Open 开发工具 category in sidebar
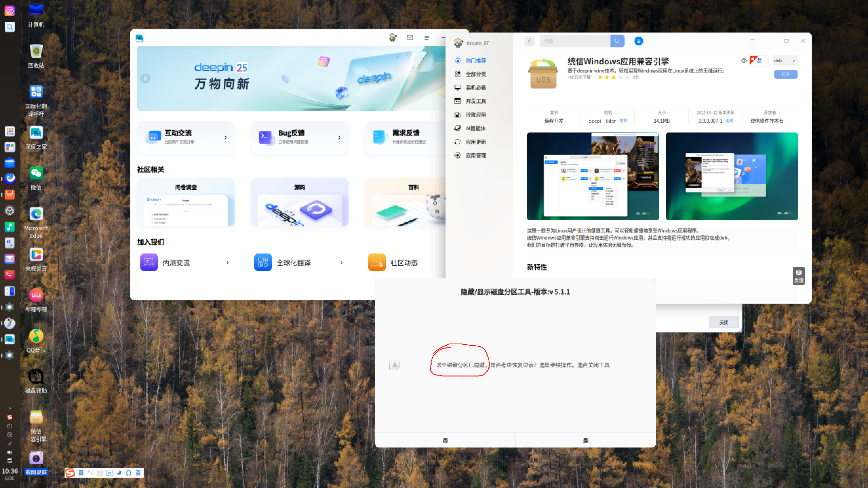 coord(471,101)
